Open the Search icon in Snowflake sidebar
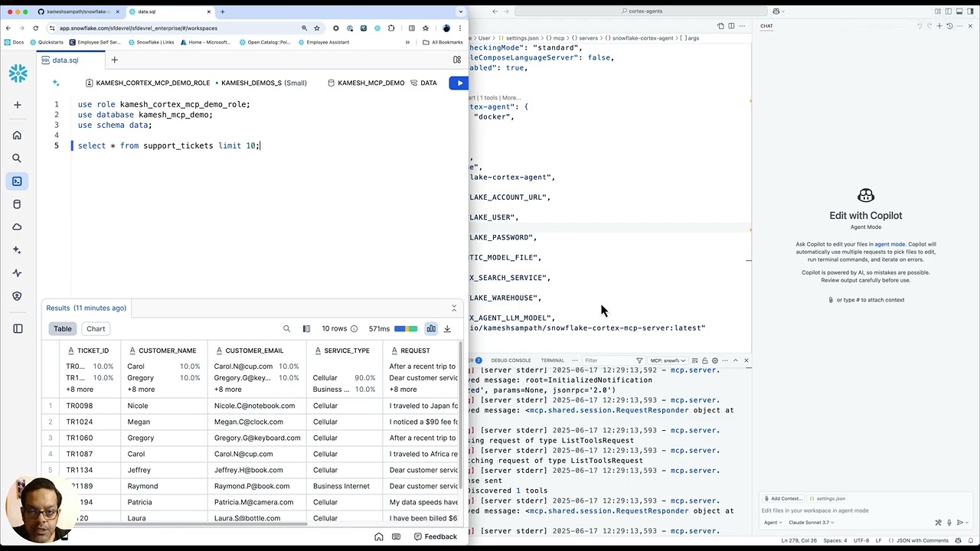 click(x=17, y=158)
